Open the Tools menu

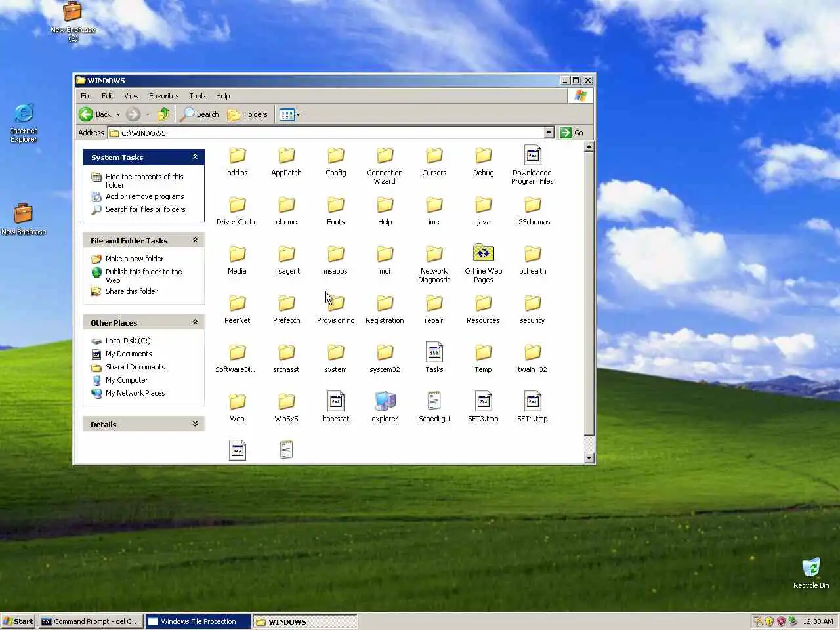click(x=198, y=96)
